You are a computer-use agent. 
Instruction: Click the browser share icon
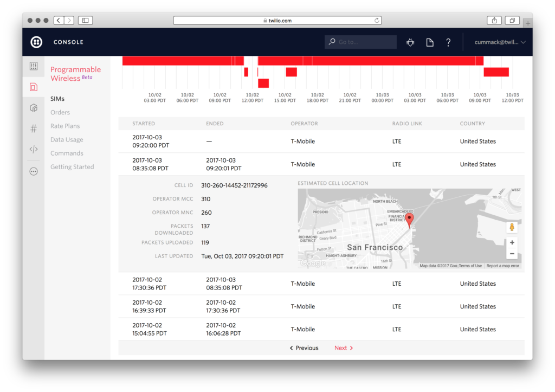[494, 21]
